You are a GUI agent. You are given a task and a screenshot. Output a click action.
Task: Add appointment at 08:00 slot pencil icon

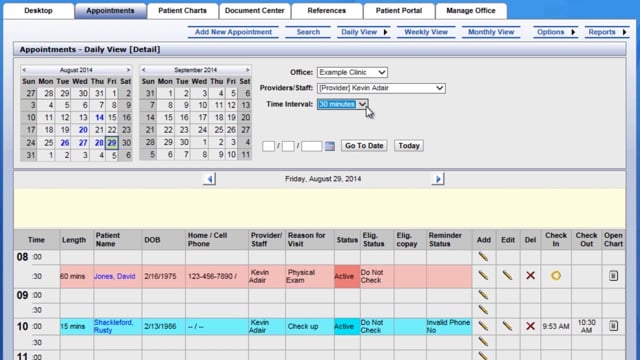tap(483, 257)
